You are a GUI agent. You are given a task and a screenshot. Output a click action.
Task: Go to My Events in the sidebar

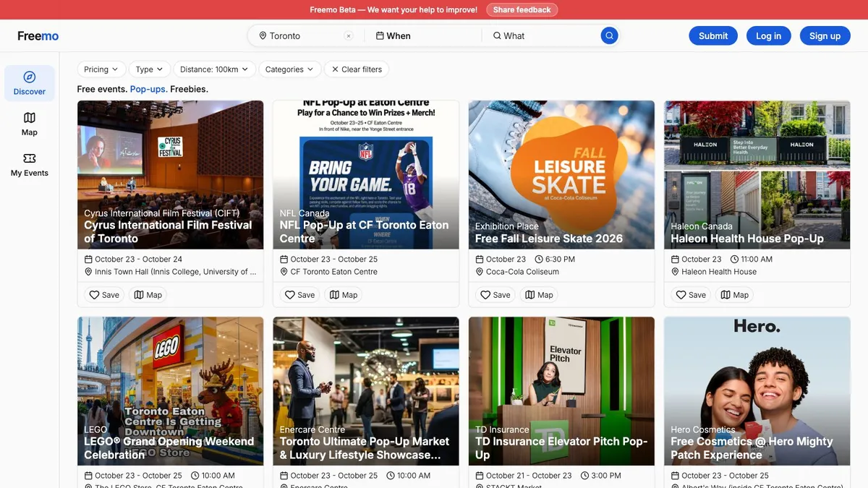[x=30, y=164]
